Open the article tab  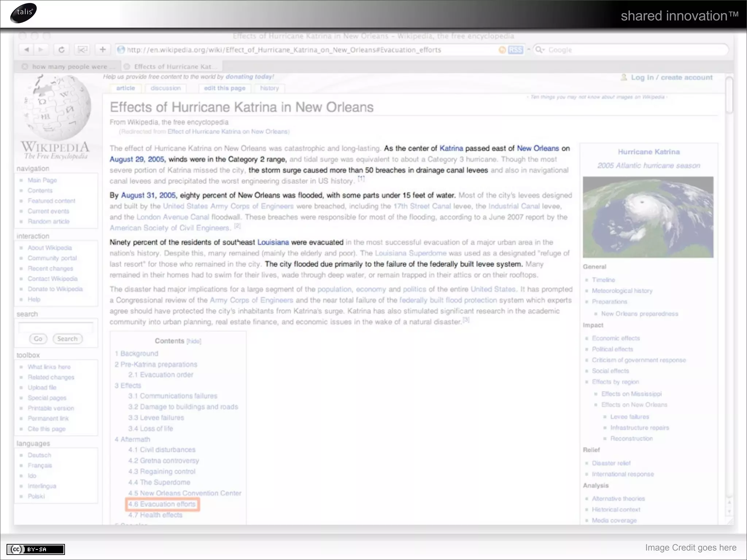pyautogui.click(x=125, y=88)
